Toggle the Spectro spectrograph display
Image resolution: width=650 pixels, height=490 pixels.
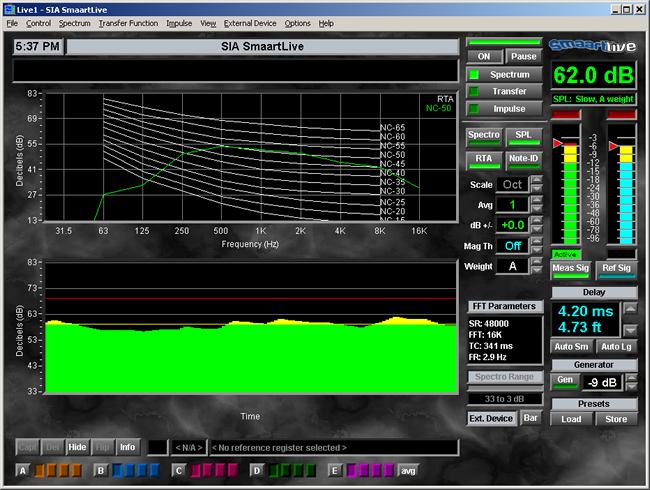point(484,137)
